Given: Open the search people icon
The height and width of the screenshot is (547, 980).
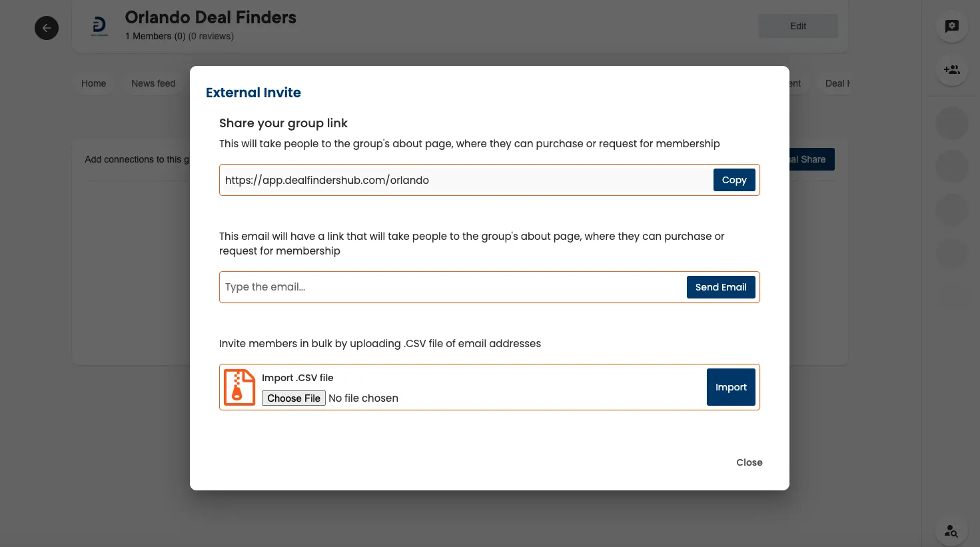Looking at the screenshot, I should point(951,531).
